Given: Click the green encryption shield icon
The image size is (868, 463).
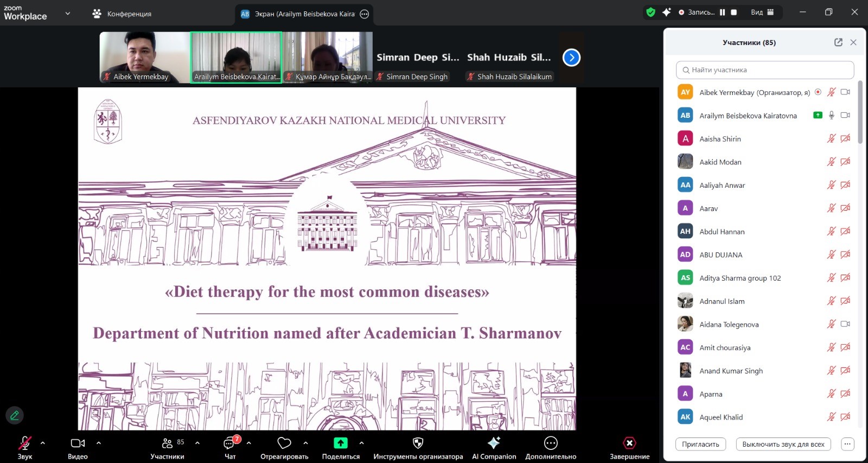Looking at the screenshot, I should tap(651, 12).
